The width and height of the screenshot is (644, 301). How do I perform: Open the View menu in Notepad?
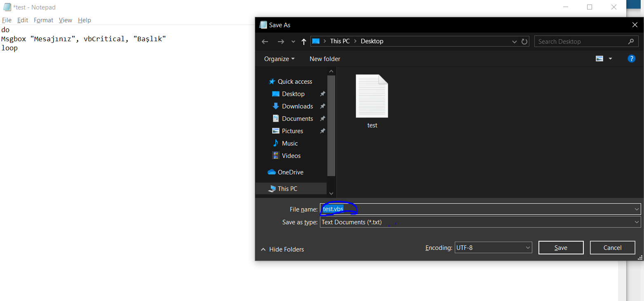pos(65,20)
